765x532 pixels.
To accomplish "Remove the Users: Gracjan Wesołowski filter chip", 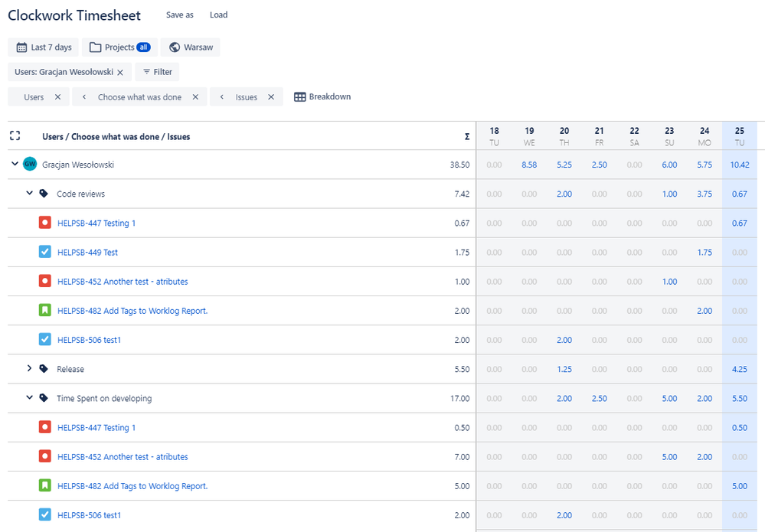I will coord(120,71).
